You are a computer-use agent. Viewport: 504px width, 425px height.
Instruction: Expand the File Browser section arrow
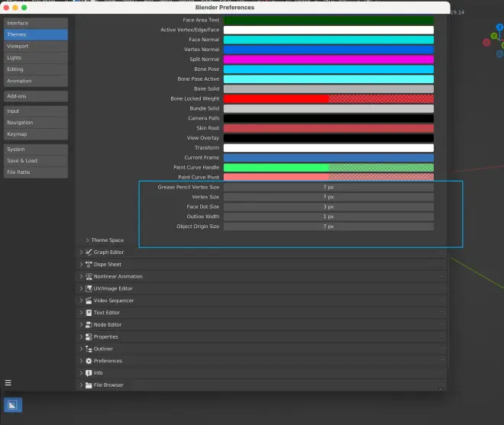81,385
